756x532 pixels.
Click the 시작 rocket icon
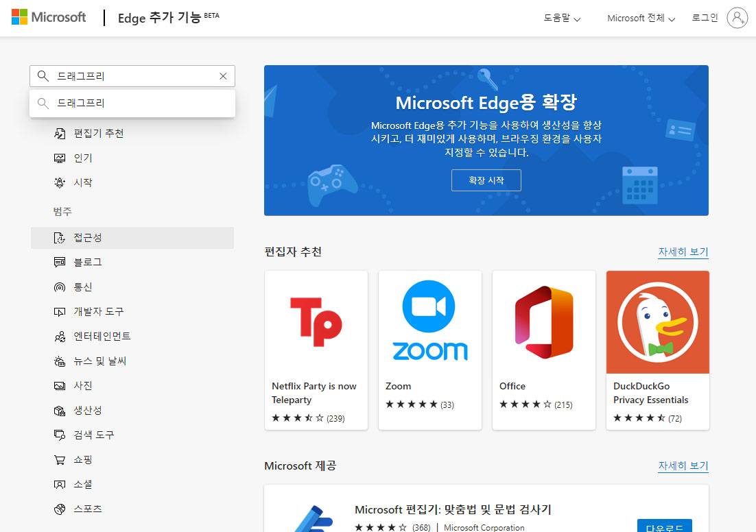click(60, 182)
